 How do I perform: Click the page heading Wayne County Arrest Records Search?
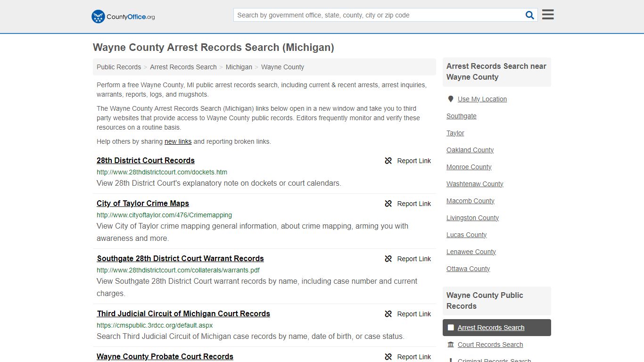pos(214,48)
